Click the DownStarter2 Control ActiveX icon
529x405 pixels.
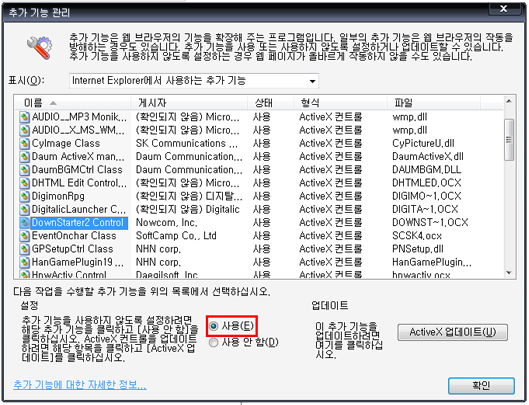point(24,222)
